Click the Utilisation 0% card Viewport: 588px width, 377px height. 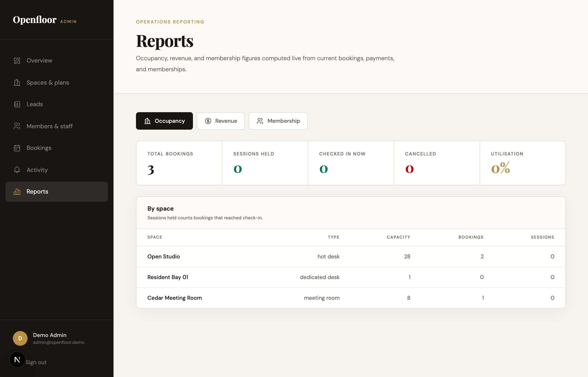coord(523,163)
